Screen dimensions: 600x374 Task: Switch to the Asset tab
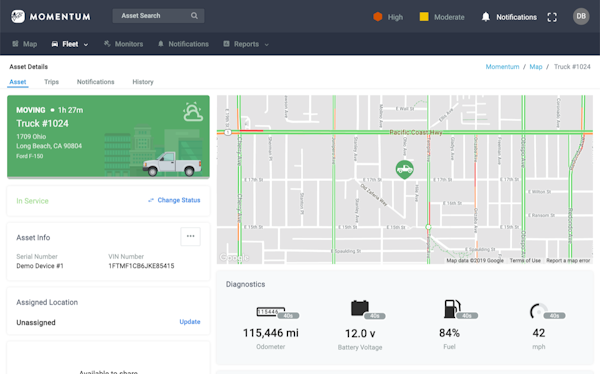pos(18,82)
